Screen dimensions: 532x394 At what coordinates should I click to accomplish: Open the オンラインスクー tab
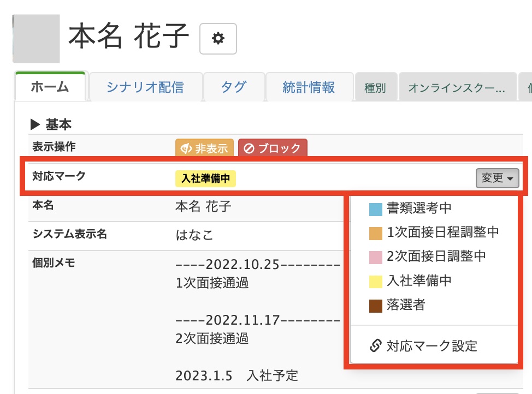(x=459, y=87)
